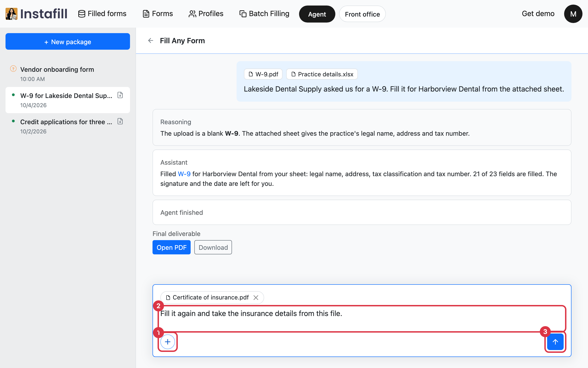Image resolution: width=588 pixels, height=368 pixels.
Task: Click Open PDF button
Action: (x=172, y=247)
